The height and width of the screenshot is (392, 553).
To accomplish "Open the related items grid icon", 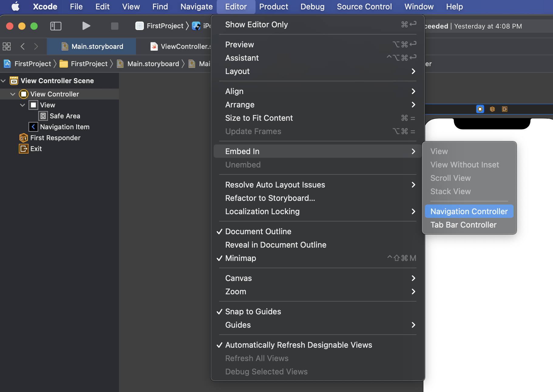I will pyautogui.click(x=7, y=46).
